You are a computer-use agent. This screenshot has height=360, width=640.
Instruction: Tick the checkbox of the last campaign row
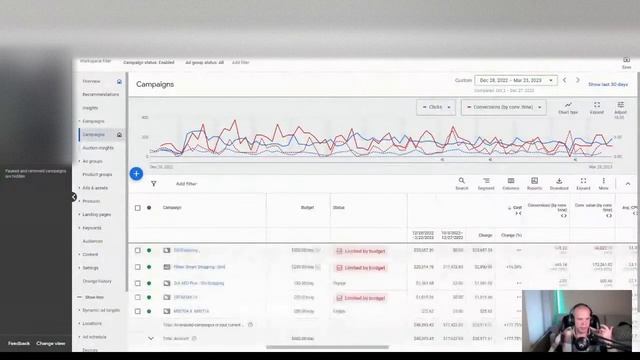point(138,311)
